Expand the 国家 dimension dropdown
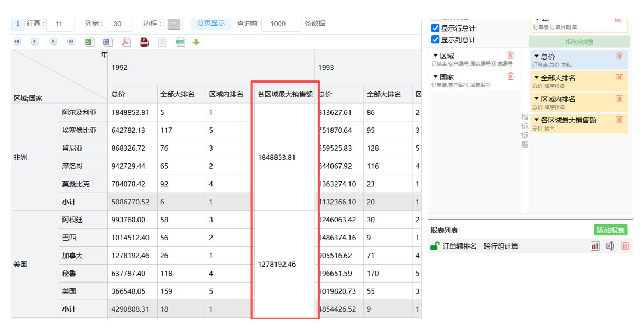This screenshot has height=328, width=644. pos(436,77)
